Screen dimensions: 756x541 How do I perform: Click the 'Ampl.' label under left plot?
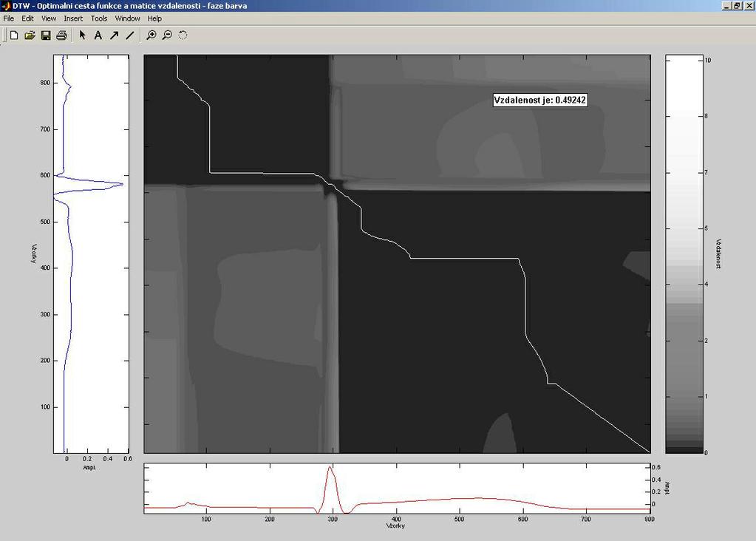[x=89, y=467]
